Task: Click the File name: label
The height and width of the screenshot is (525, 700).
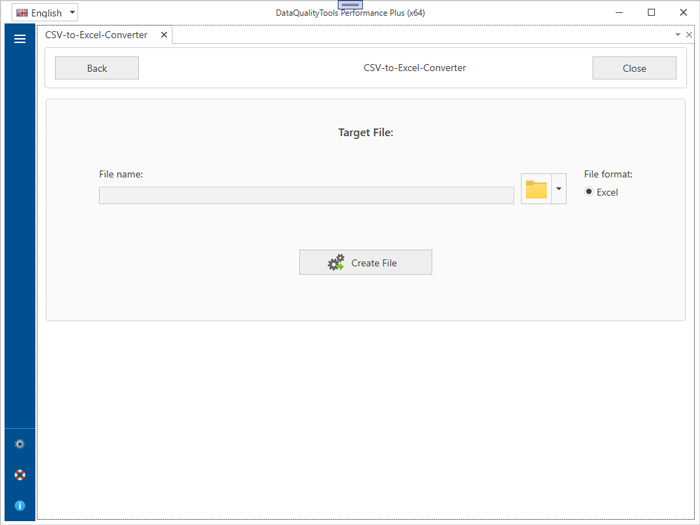Action: (121, 174)
